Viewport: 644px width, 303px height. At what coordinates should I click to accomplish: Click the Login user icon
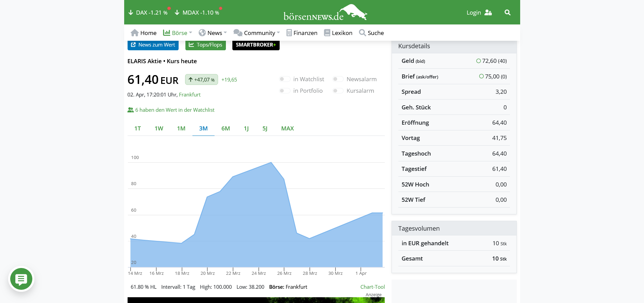pos(488,13)
